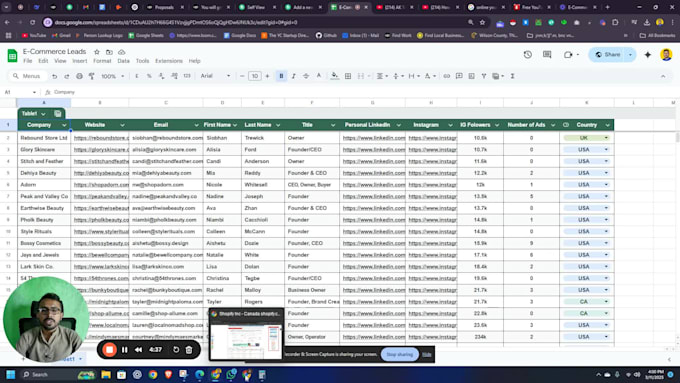Screen dimensions: 680x383
Task: Click the create filter icon
Action: tap(484, 76)
